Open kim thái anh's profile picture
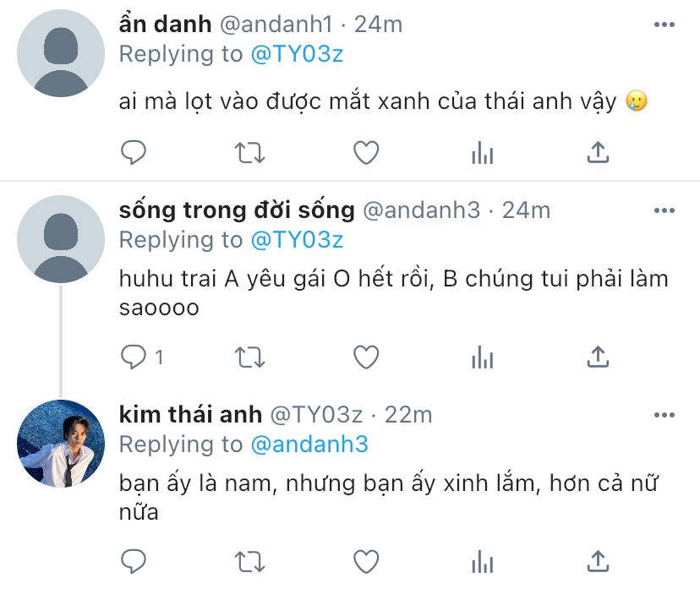 (61, 443)
